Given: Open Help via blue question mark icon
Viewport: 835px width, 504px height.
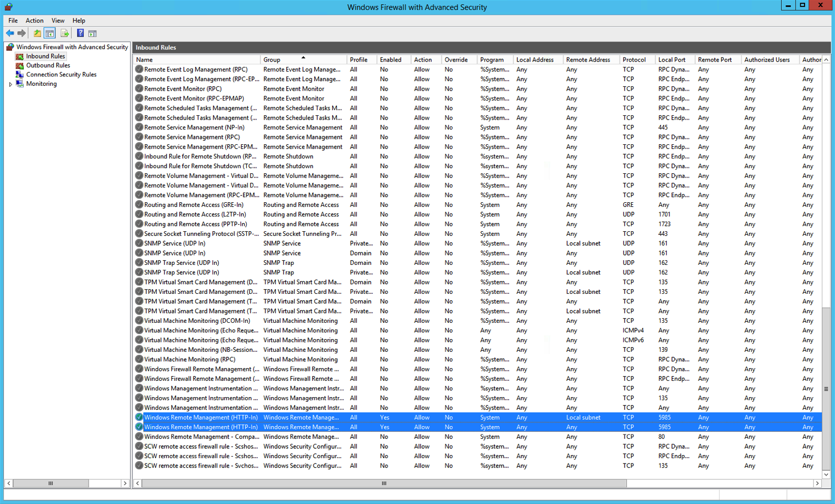Looking at the screenshot, I should click(x=80, y=33).
